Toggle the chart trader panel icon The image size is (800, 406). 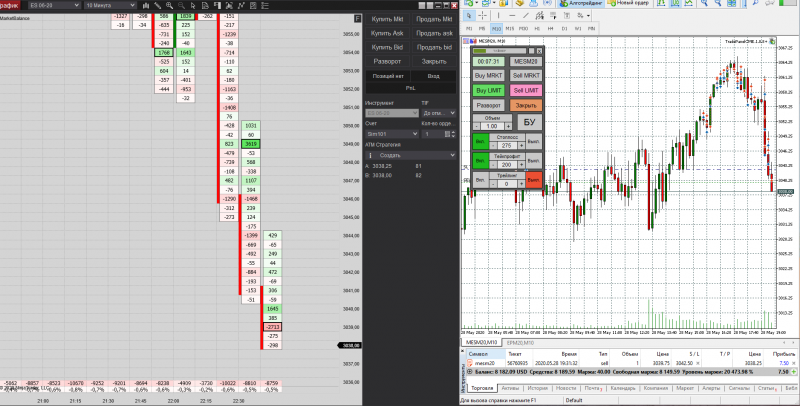tap(217, 6)
